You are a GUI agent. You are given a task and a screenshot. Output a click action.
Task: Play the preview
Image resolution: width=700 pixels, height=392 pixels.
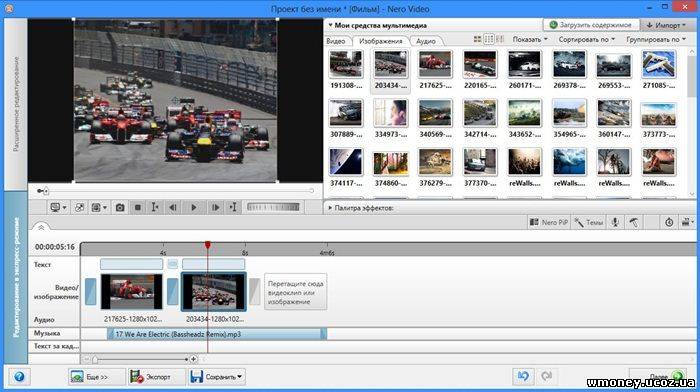click(194, 208)
